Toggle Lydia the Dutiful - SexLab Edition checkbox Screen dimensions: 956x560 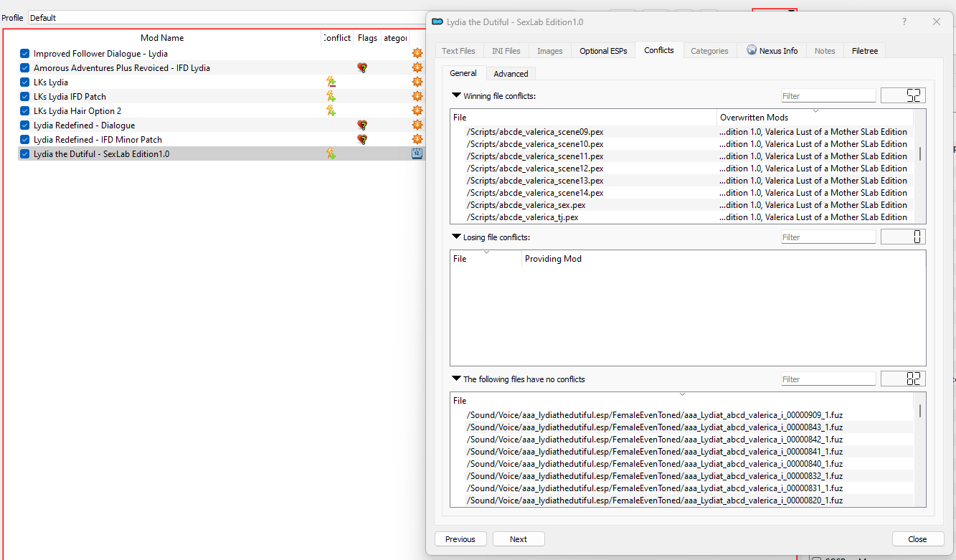[24, 153]
